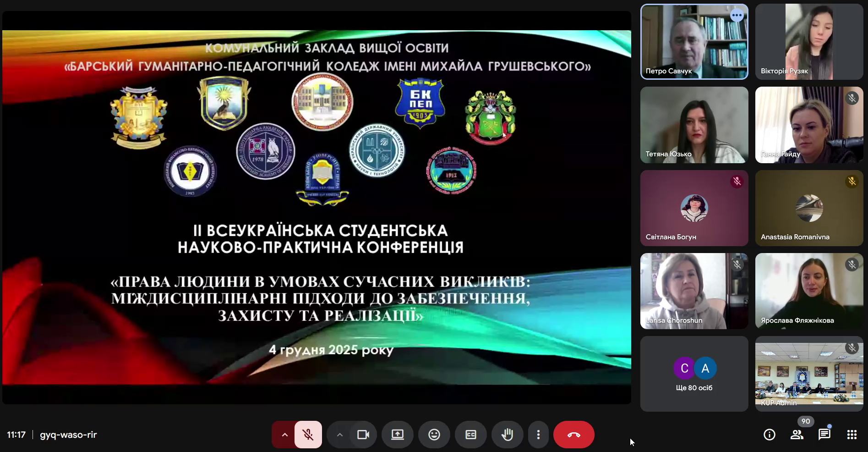The height and width of the screenshot is (452, 868).
Task: Click the present screen icon
Action: coord(397,435)
